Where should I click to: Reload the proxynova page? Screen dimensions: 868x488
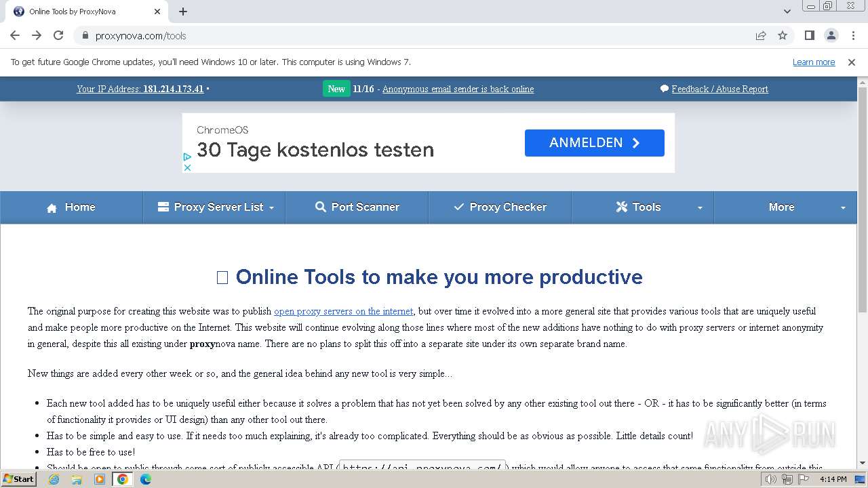[58, 35]
